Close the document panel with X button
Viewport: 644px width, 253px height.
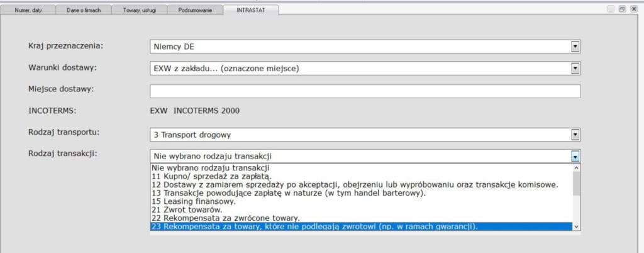634,9
